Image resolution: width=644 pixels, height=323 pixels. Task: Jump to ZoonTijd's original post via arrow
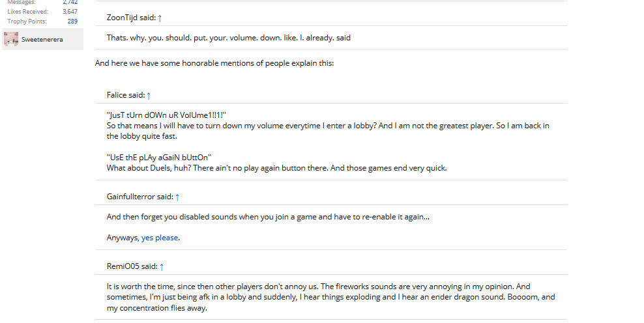(x=160, y=18)
